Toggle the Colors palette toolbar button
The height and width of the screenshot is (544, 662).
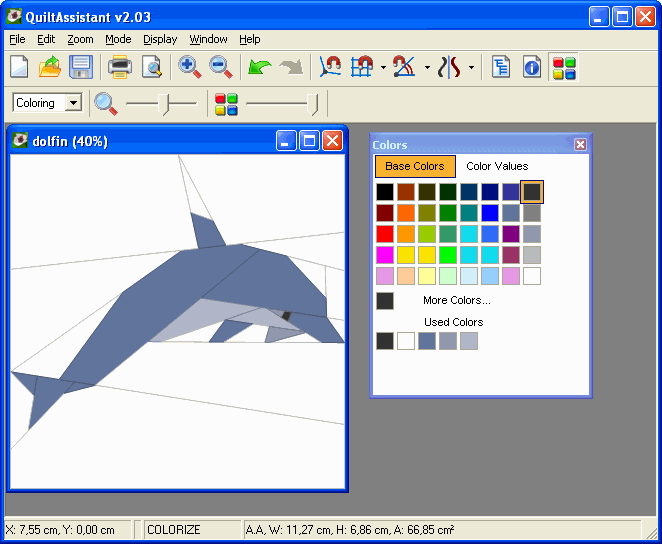[x=564, y=68]
